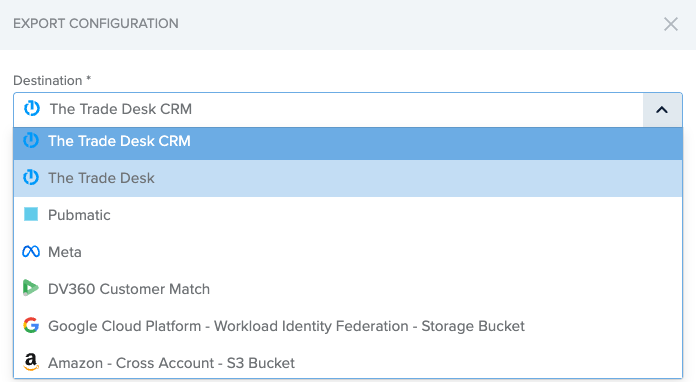Select The Trade Desk CRM highlighted option

348,142
